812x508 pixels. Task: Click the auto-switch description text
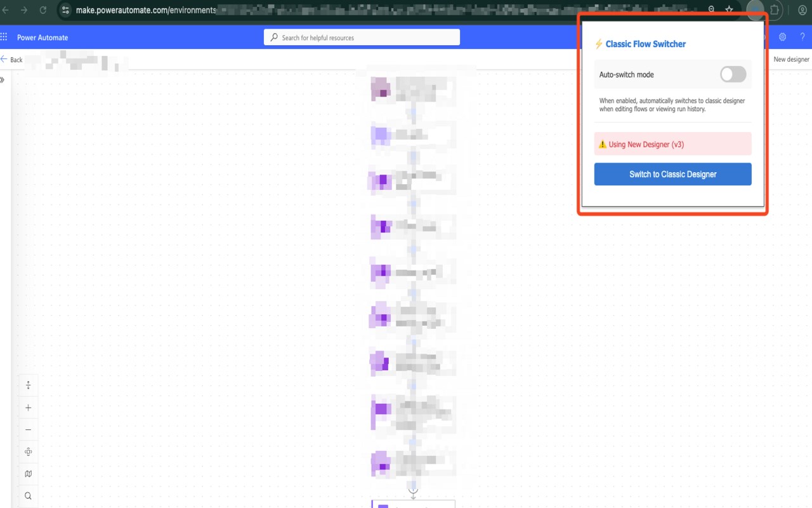point(672,105)
